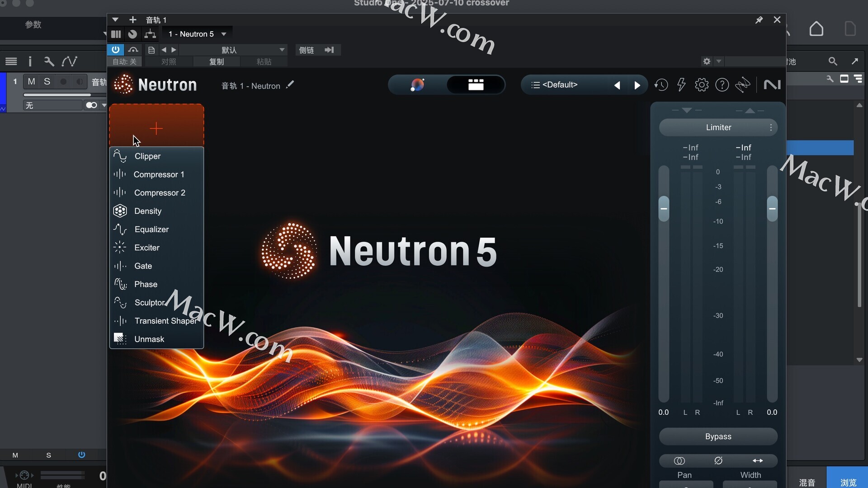868x488 pixels.
Task: Switch to the 浏览 browse tab
Action: [x=848, y=483]
